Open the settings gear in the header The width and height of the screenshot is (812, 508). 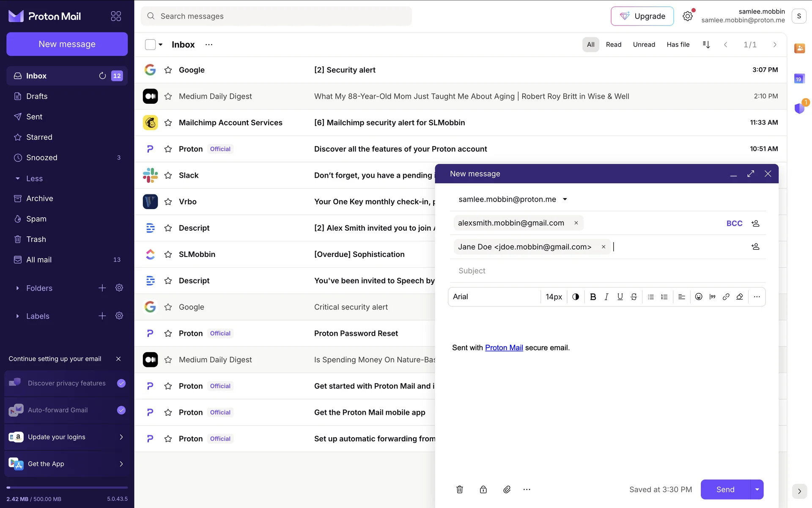coord(688,16)
